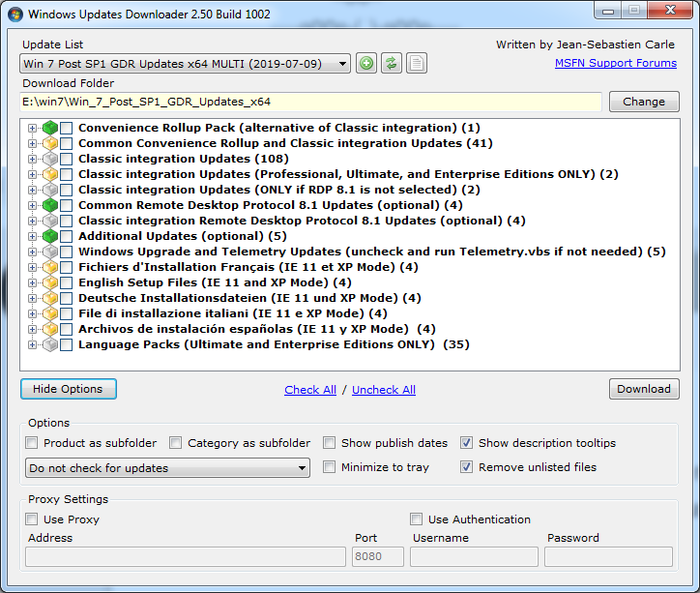Tick the Use Proxy checkbox
Viewport: 700px width, 593px height.
click(x=33, y=519)
